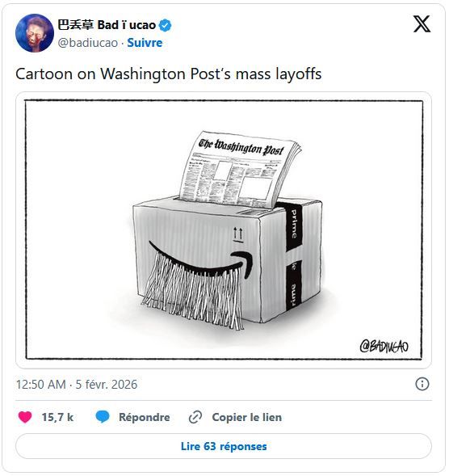Click the 15,7 k like count
449x476 pixels.
57,417
